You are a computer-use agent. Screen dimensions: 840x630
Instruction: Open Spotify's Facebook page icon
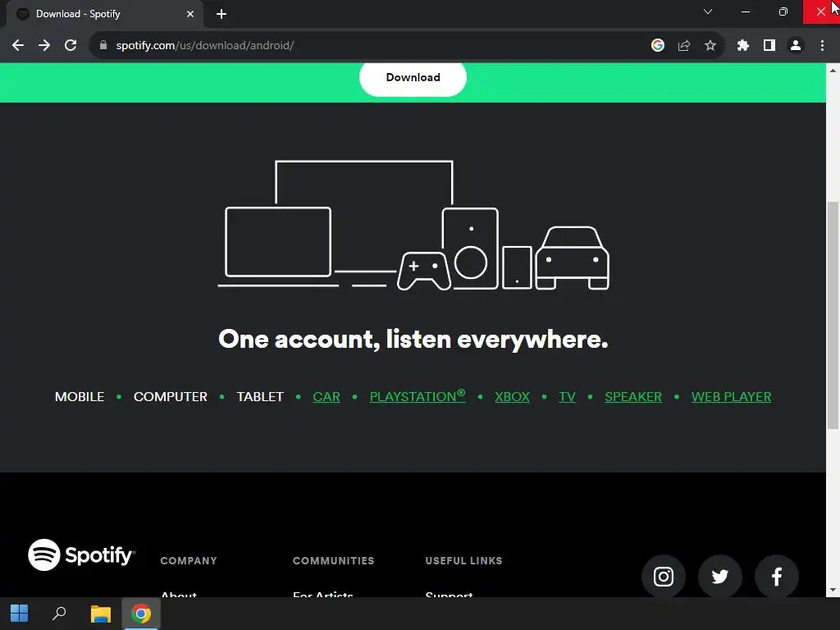(776, 577)
